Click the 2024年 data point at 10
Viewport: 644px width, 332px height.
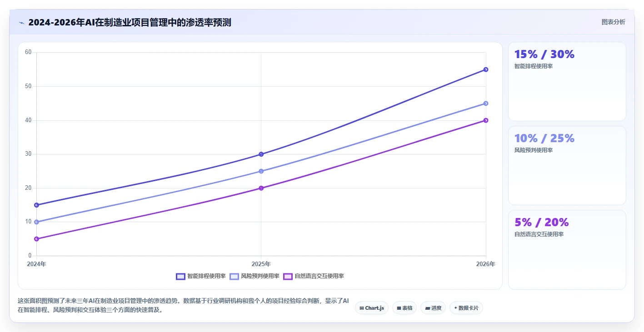[x=36, y=222]
